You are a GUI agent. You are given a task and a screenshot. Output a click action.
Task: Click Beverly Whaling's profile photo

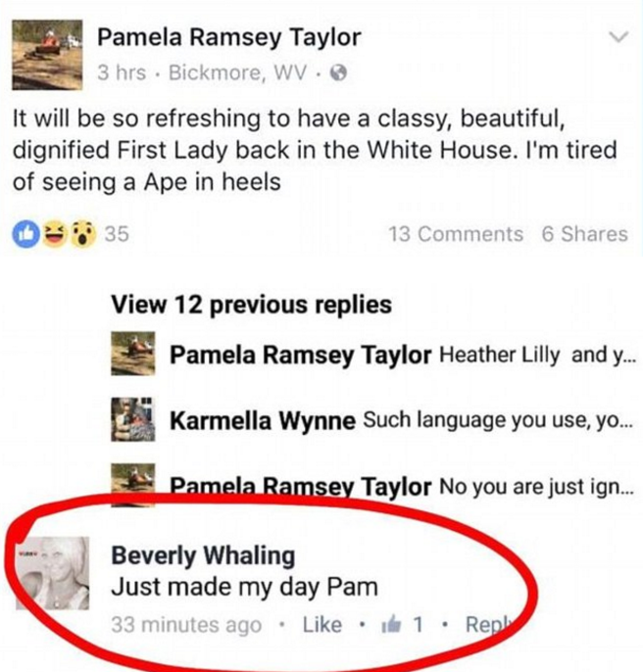[52, 573]
